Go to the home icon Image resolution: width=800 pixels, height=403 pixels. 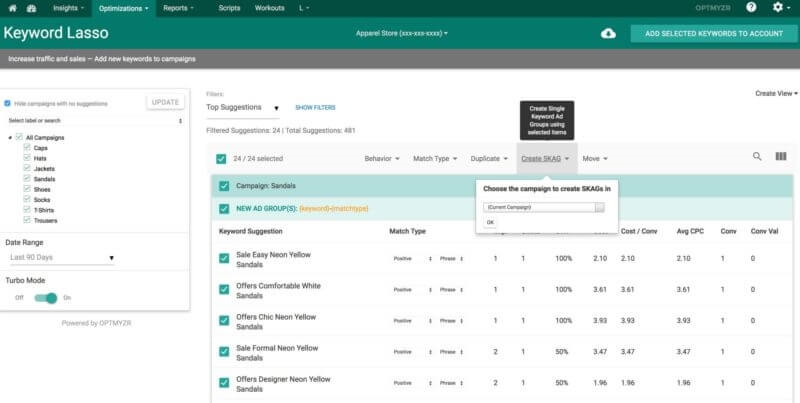pos(13,8)
